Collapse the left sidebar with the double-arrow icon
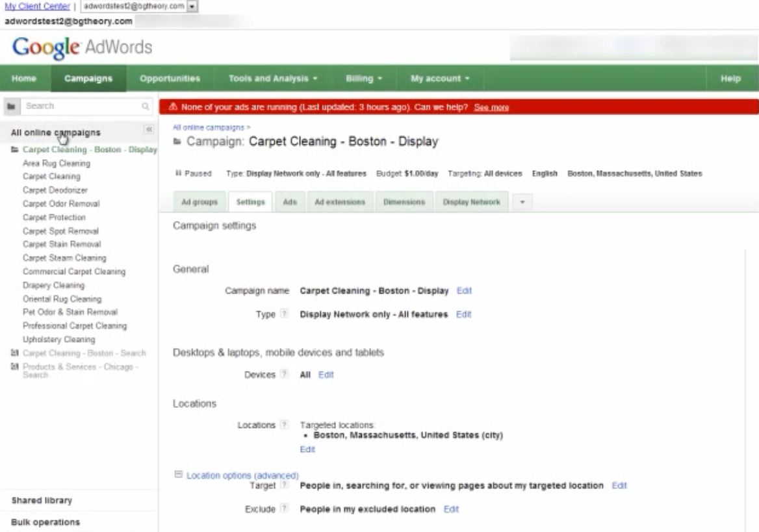 pos(149,129)
